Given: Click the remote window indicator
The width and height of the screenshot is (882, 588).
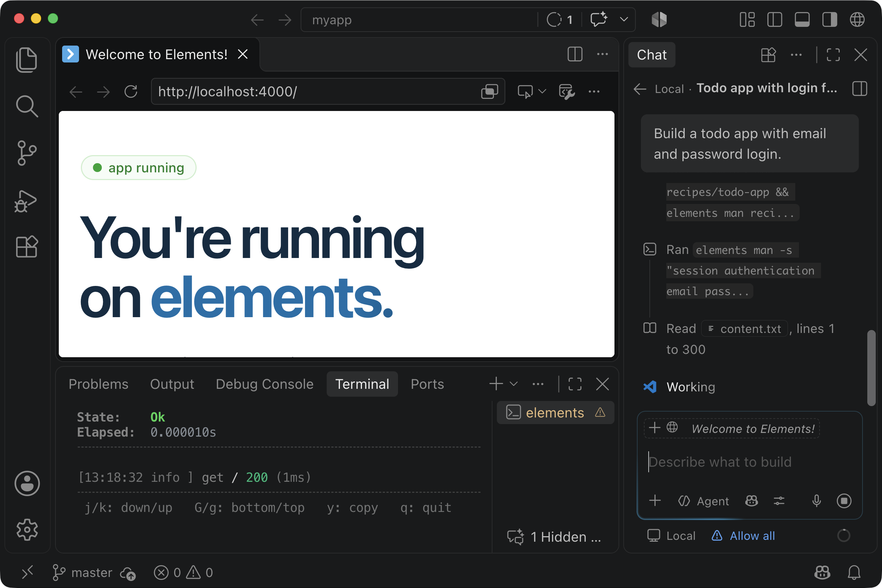Looking at the screenshot, I should click(27, 572).
